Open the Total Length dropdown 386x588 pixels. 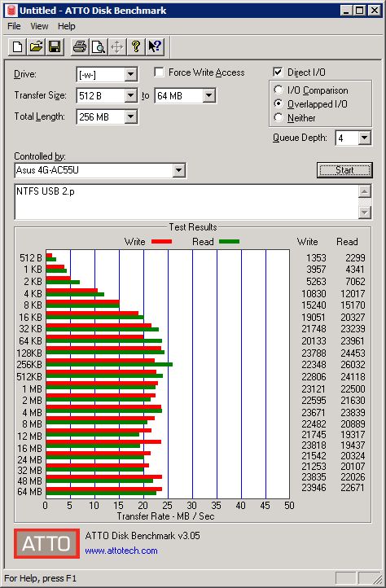[130, 116]
